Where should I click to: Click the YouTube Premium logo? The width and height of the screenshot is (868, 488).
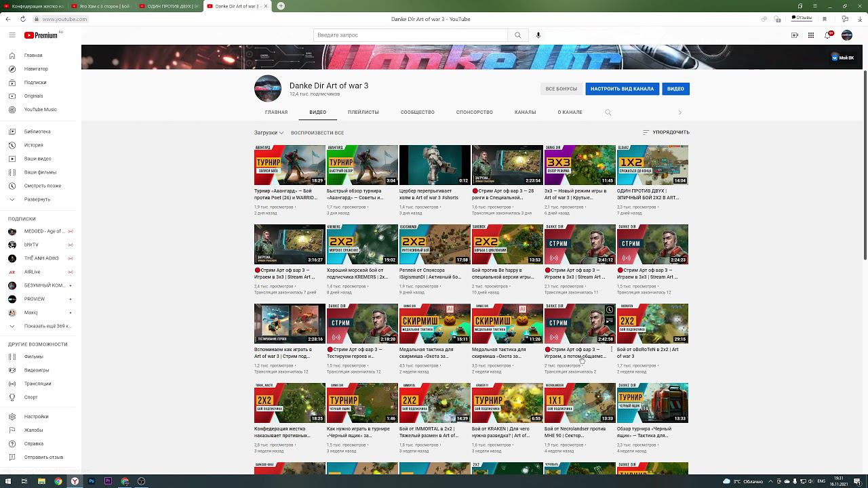point(42,35)
